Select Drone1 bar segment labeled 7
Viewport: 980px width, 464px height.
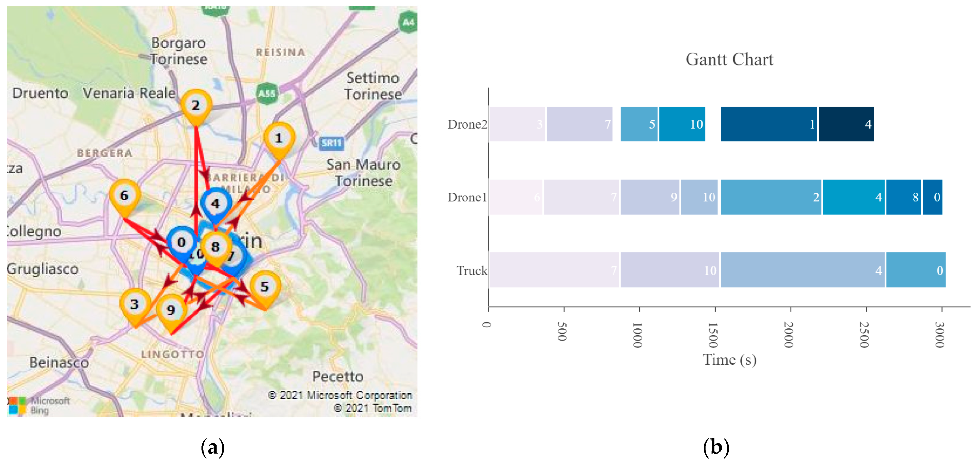pos(581,197)
